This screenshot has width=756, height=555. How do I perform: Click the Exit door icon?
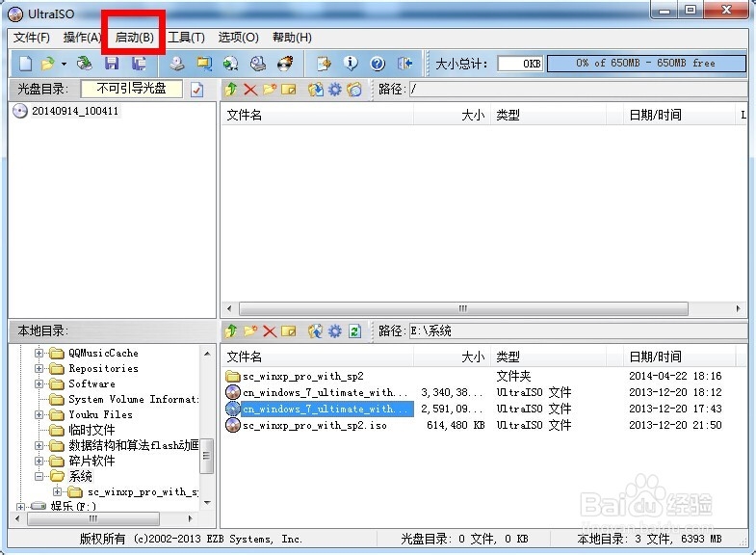click(x=404, y=64)
